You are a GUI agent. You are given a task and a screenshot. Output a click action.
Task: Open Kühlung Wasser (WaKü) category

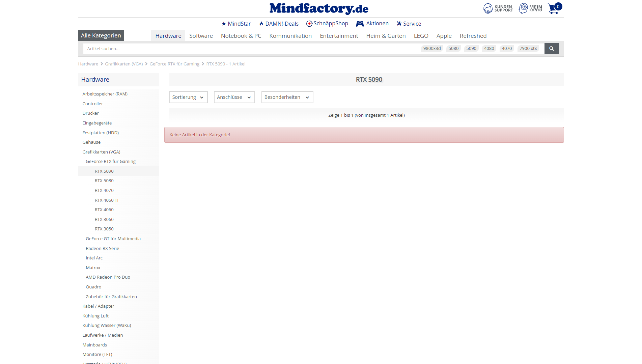point(107,326)
